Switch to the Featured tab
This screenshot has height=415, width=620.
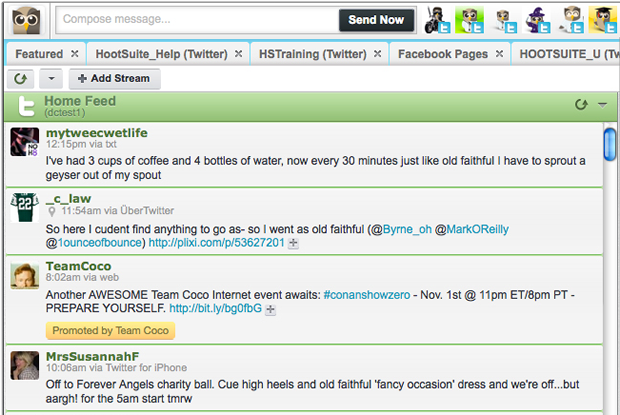[x=39, y=54]
